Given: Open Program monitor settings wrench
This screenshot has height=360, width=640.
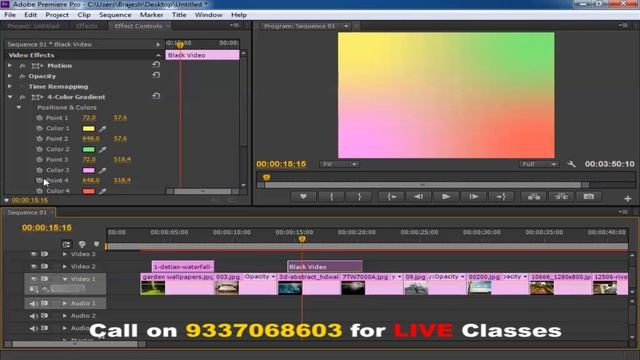Looking at the screenshot, I should tap(571, 164).
